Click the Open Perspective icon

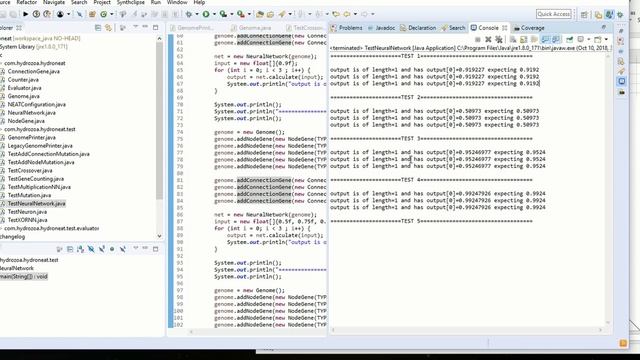tap(584, 15)
